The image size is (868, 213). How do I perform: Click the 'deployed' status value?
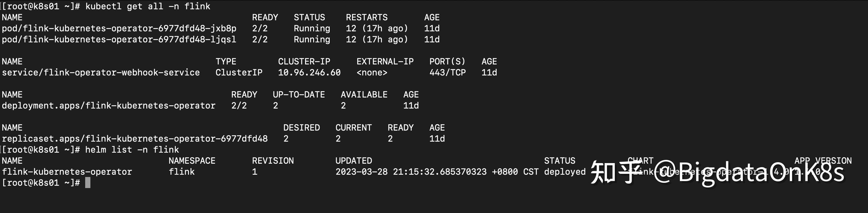565,172
